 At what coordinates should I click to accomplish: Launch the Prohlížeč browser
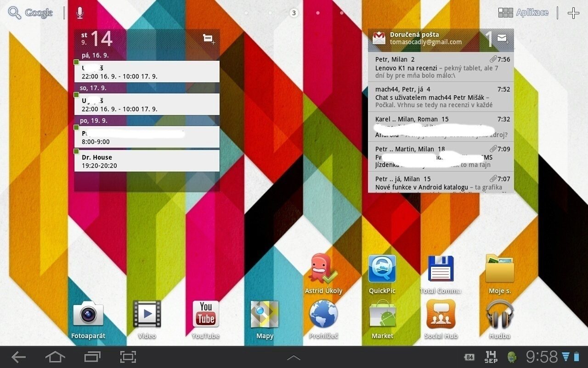tap(323, 320)
